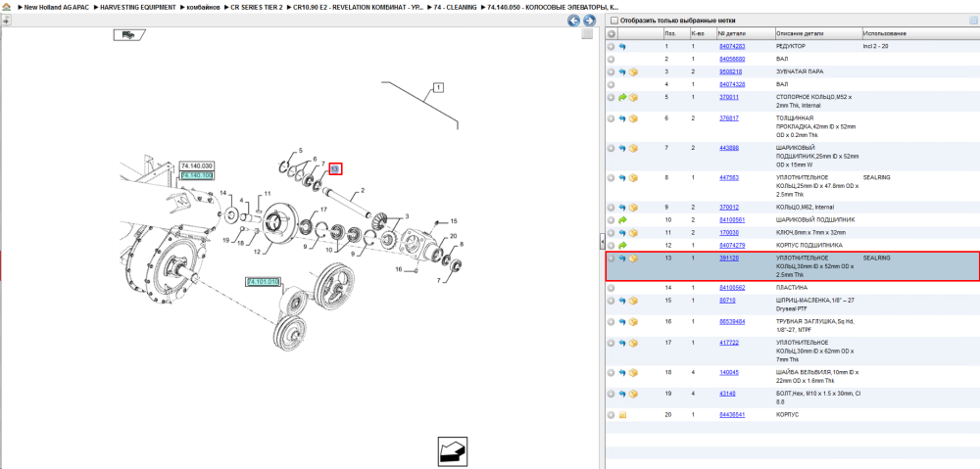The height and width of the screenshot is (469, 980).
Task: Click the green arrow icon for part 84100561
Action: tap(622, 220)
